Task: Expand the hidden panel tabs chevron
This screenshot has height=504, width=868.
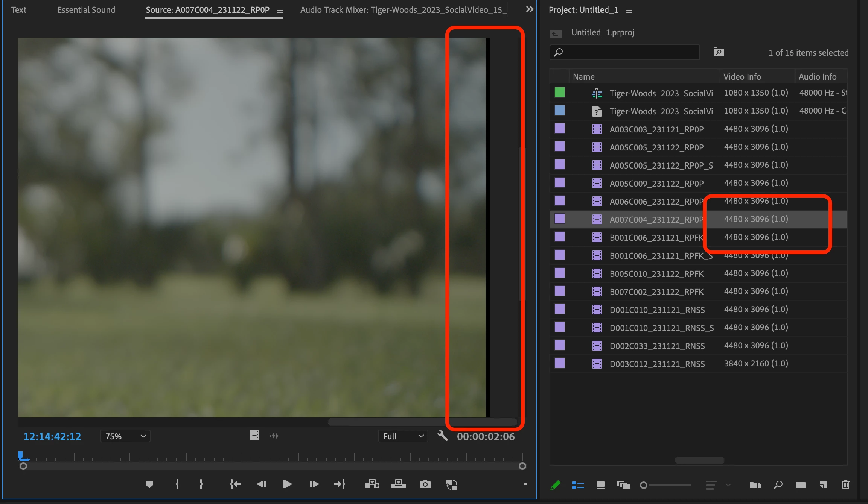Action: 530,9
